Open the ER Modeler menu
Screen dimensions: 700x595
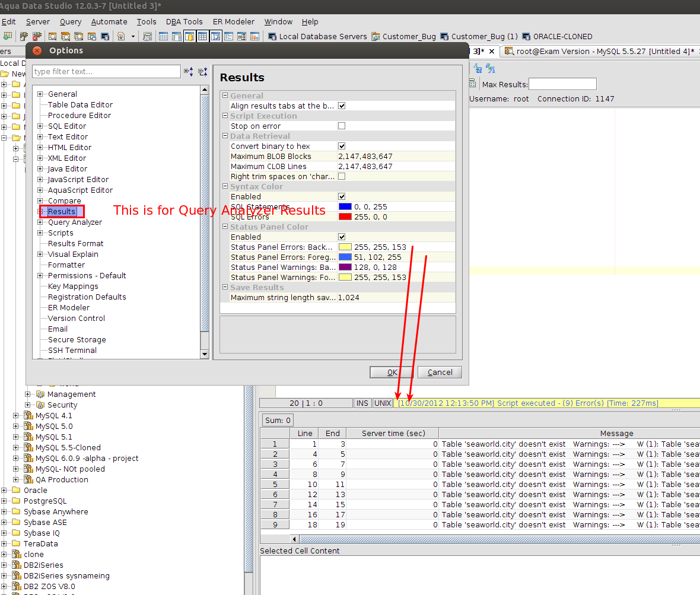coord(234,21)
